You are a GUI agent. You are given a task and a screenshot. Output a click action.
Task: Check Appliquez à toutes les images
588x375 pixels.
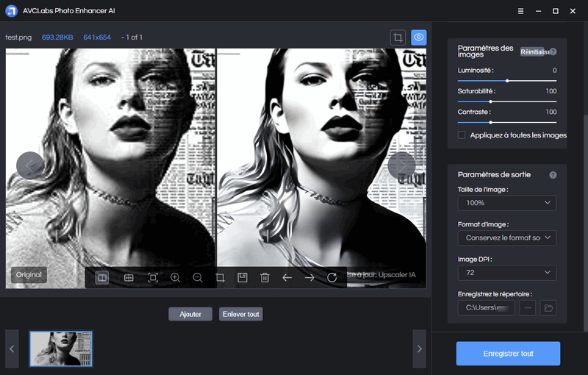tap(462, 135)
